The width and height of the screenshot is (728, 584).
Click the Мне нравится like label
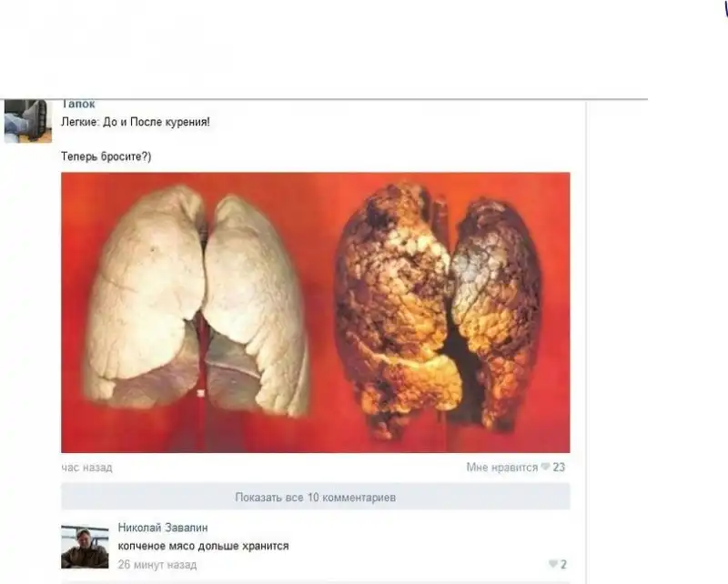coord(502,467)
